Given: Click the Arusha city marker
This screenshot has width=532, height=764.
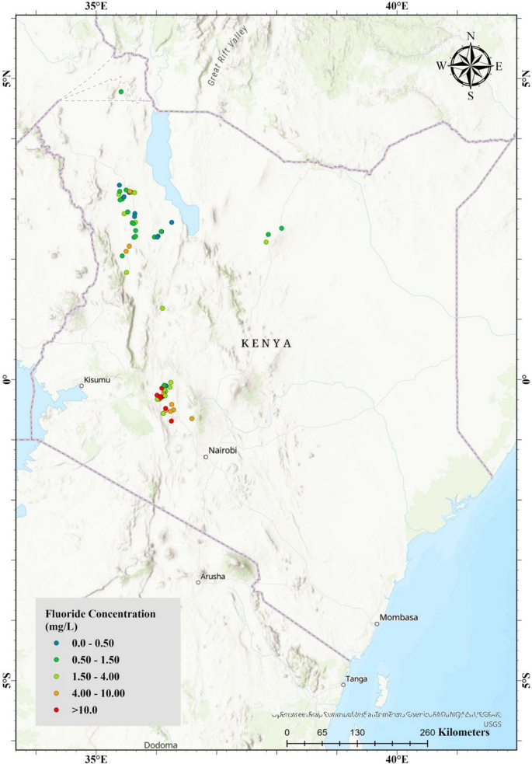Looking at the screenshot, I should click(198, 582).
